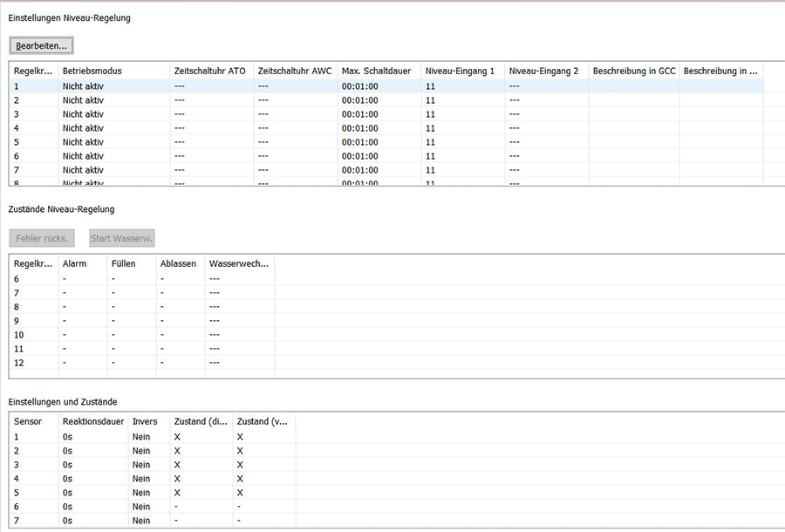Select Regelkreis 7 in the Niveau-Regelung settings table
The width and height of the screenshot is (785, 532).
coord(84,170)
